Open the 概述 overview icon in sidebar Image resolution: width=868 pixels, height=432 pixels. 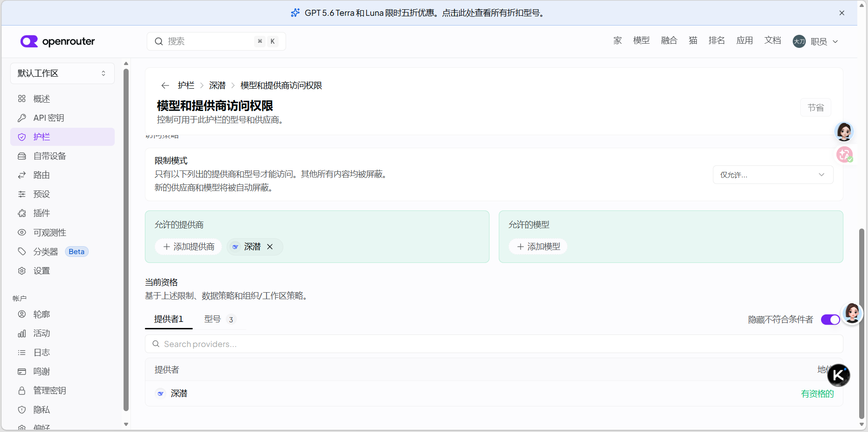click(22, 98)
